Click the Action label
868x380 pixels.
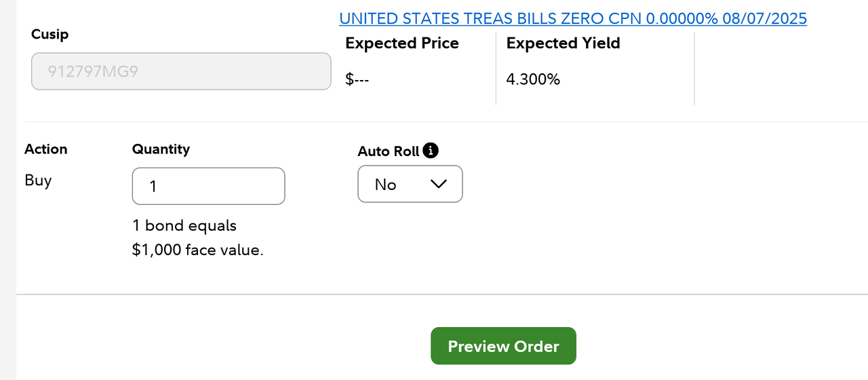(x=46, y=149)
